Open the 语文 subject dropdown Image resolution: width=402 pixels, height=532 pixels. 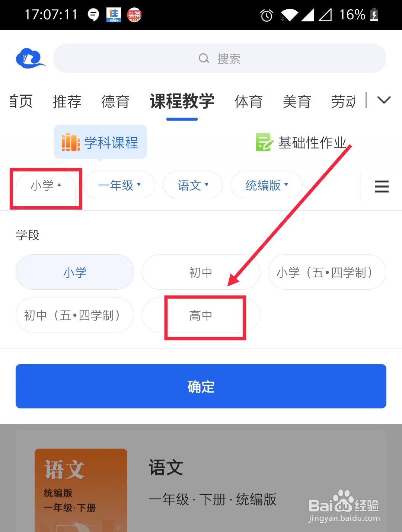(193, 185)
